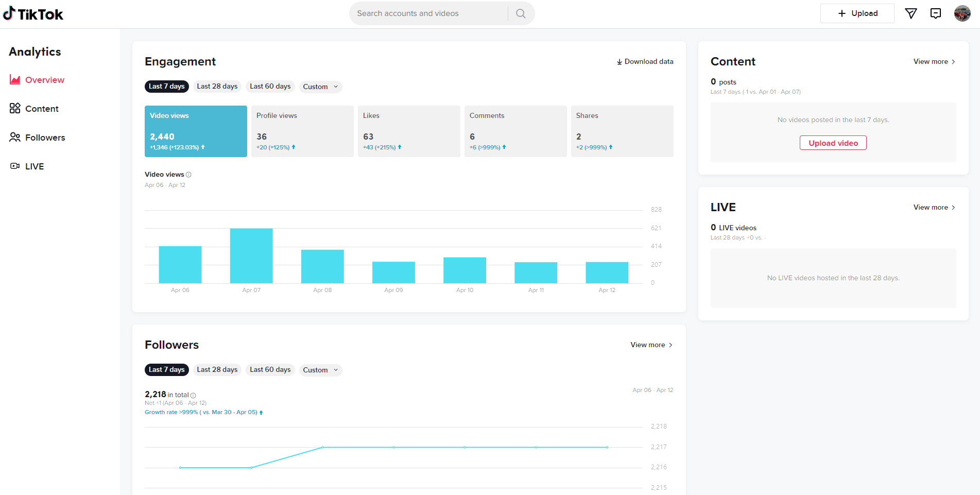Click the Apr 09 bar in chart
Viewport: 980px width, 495px height.
pyautogui.click(x=393, y=272)
